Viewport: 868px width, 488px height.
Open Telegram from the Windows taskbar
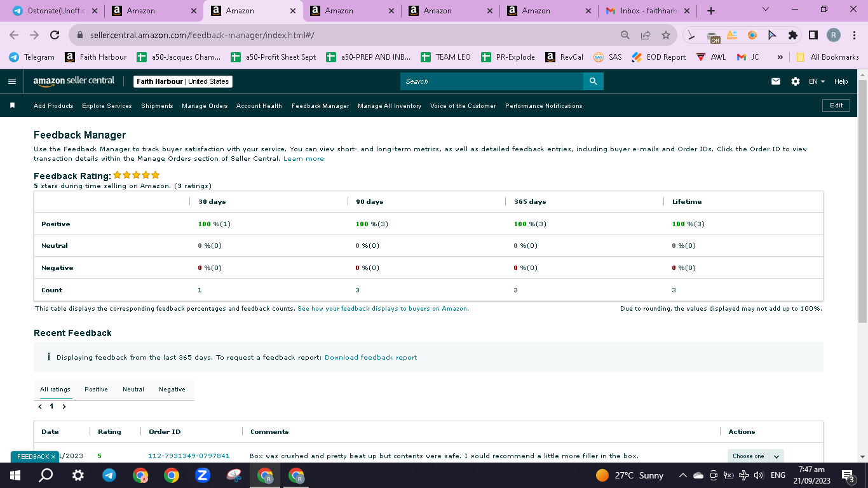[x=109, y=475]
